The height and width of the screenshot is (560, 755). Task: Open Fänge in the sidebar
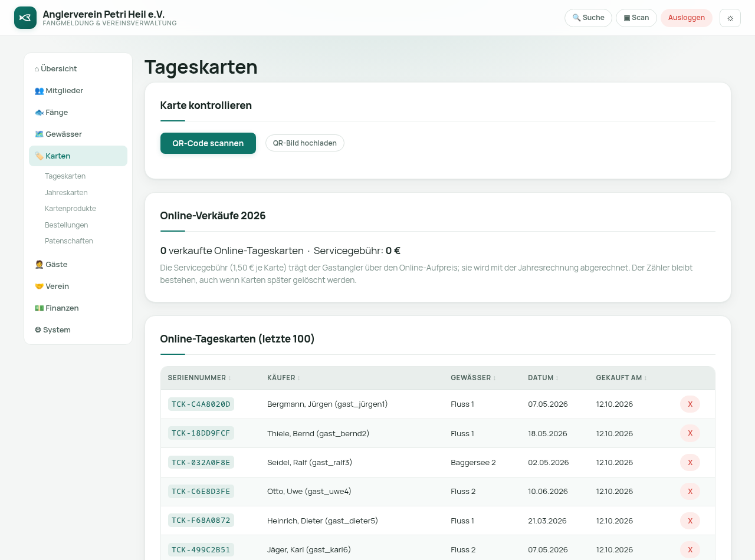click(x=78, y=112)
